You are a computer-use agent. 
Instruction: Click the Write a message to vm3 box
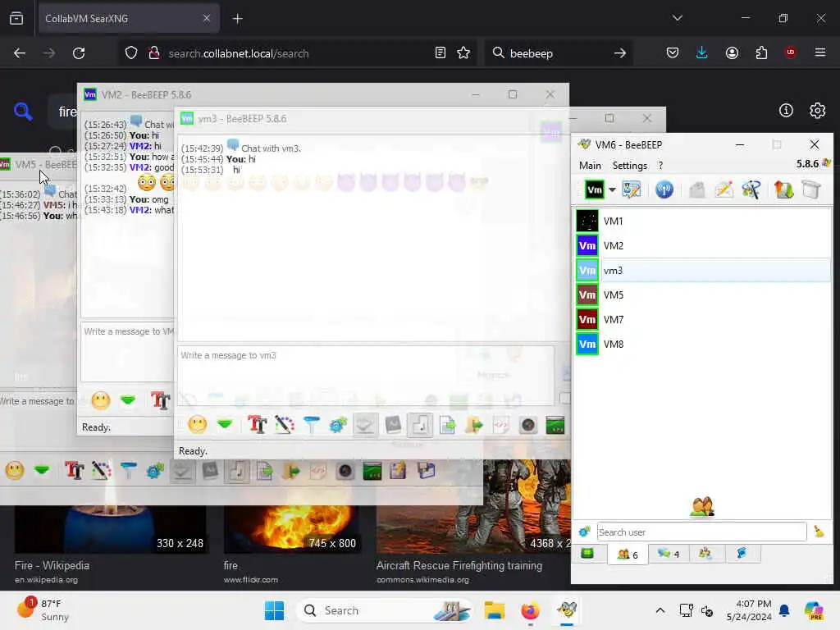coord(366,375)
